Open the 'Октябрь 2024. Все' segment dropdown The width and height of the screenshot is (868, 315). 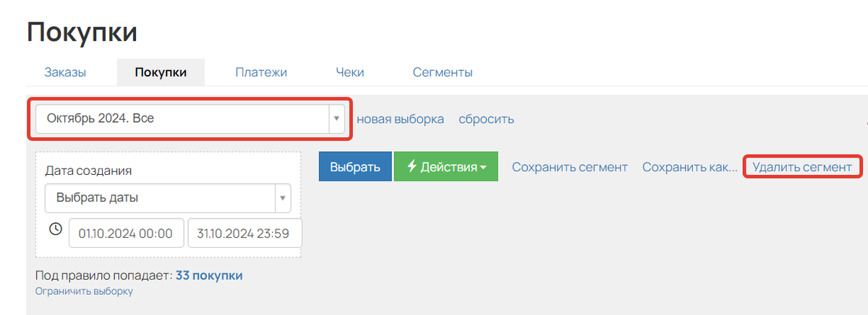click(x=190, y=118)
